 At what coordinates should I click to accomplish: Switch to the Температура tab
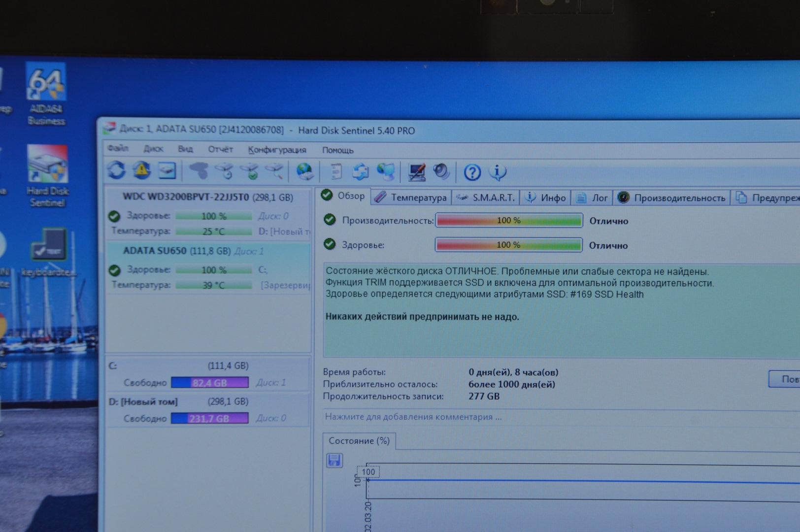pyautogui.click(x=410, y=198)
